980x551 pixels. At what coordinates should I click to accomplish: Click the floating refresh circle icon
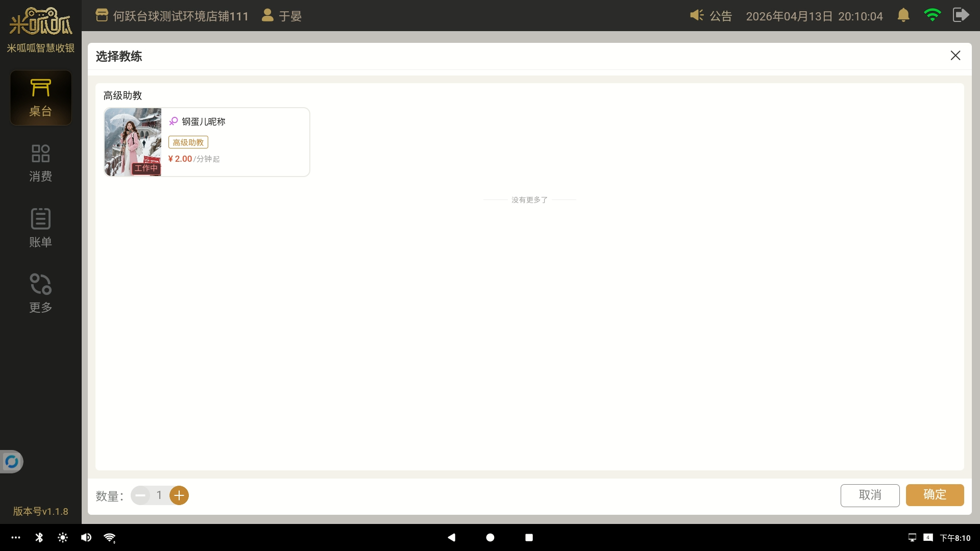tap(11, 462)
